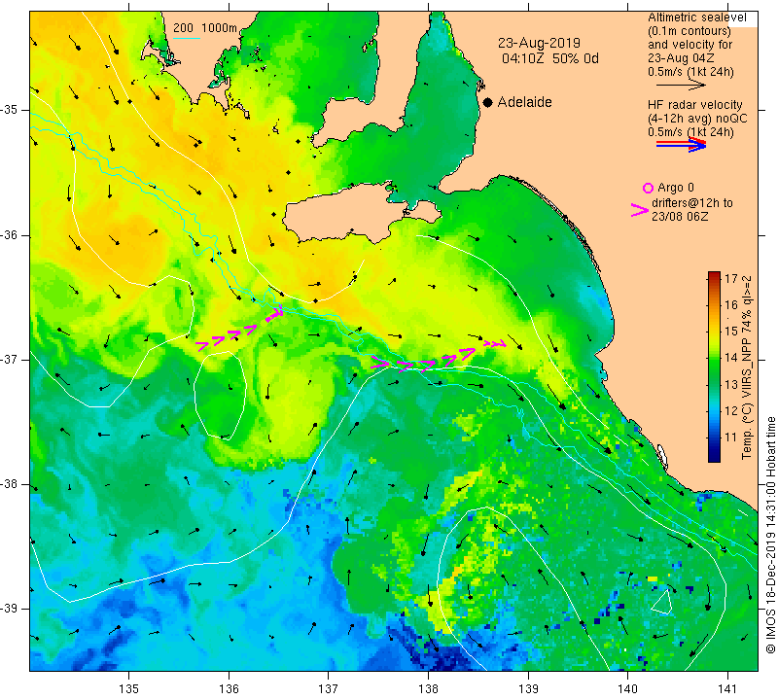Click the cyan 200 1000m contour legend line
Screen dimensions: 778x700
pos(187,38)
